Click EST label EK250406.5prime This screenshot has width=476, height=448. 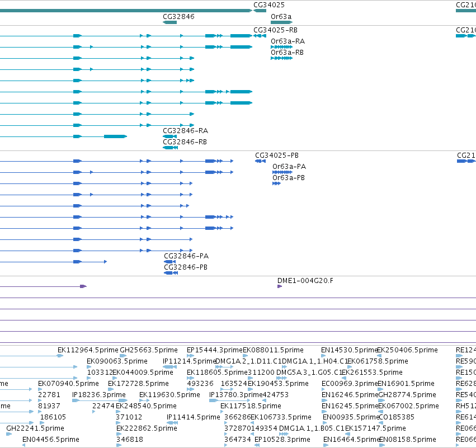click(407, 350)
